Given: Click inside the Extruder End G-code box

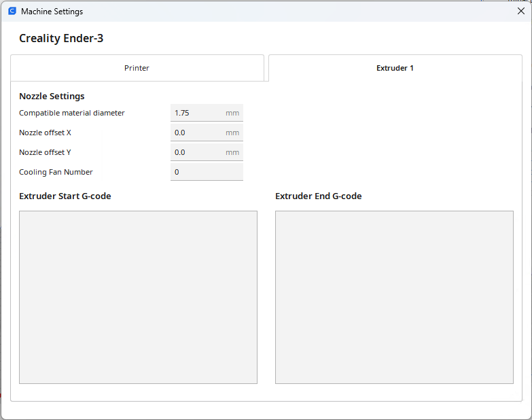Looking at the screenshot, I should pyautogui.click(x=394, y=297).
